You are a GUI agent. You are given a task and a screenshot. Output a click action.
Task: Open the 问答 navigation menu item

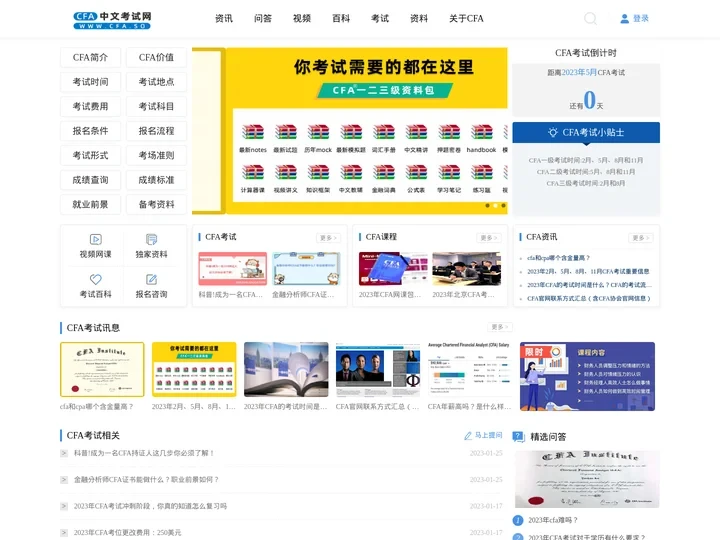263,18
